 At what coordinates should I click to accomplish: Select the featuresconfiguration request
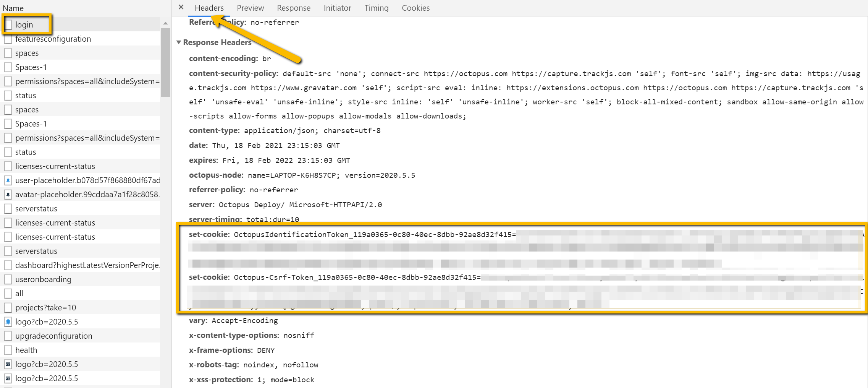[x=53, y=39]
